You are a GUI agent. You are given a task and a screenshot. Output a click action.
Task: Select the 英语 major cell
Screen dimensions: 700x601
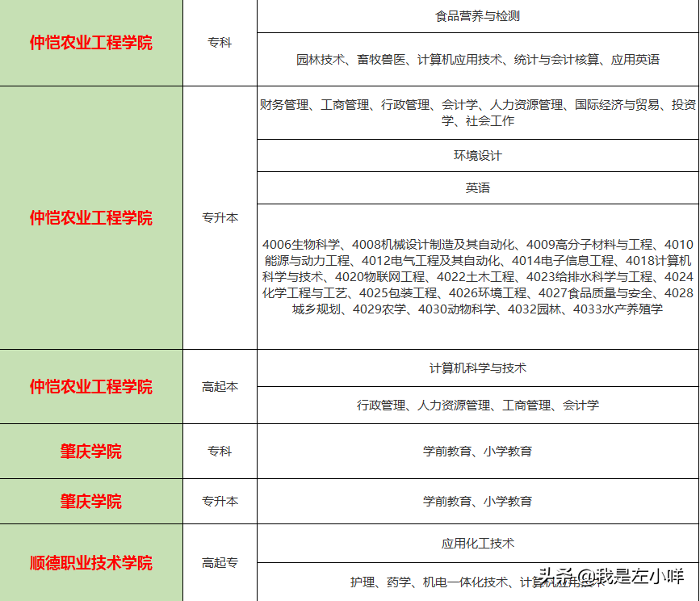(477, 187)
